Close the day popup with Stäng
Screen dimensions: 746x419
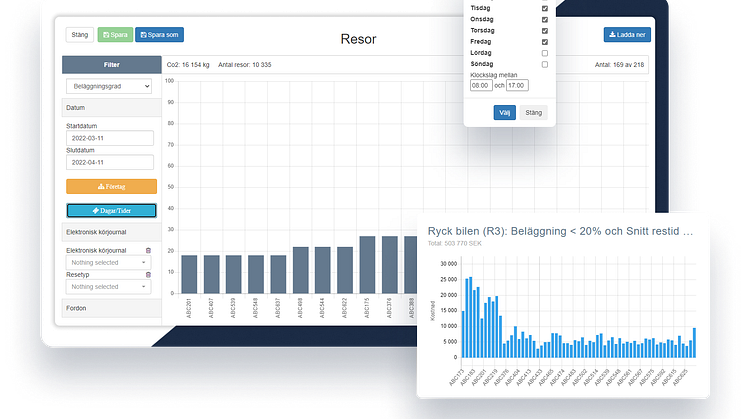(533, 113)
